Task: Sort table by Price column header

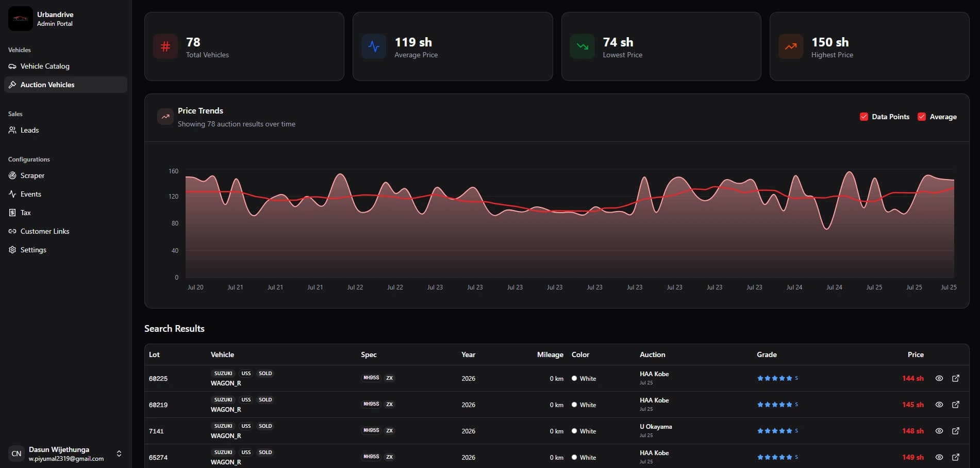Action: pos(916,354)
